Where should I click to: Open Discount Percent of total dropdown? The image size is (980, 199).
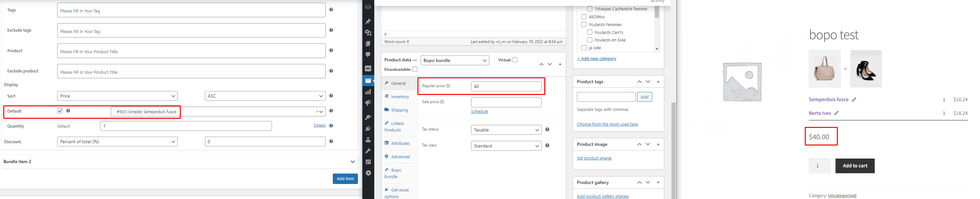117,142
